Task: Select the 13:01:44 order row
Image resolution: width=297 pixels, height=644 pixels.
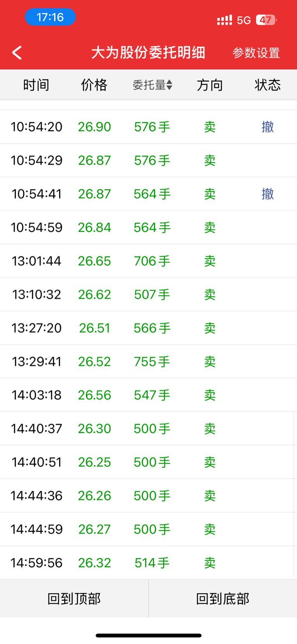Action: (148, 261)
